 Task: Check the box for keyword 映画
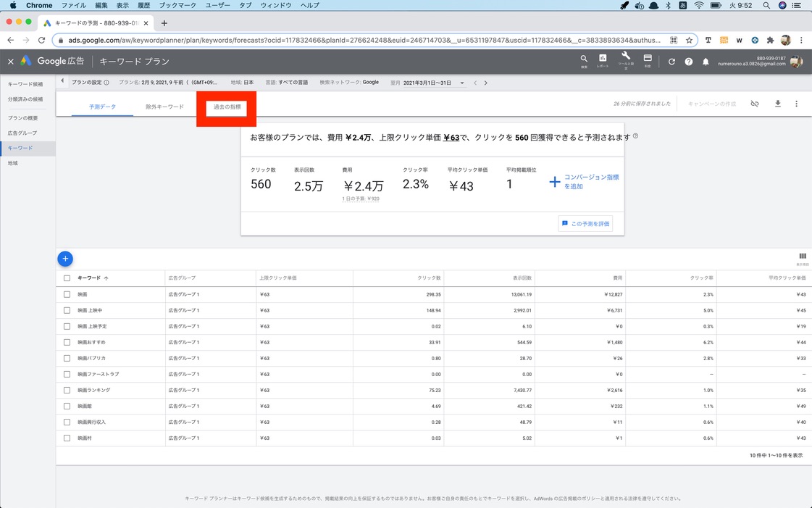point(67,294)
